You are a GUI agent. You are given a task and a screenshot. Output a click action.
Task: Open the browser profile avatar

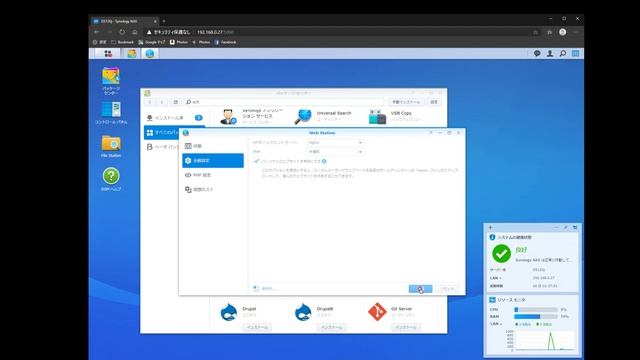point(562,32)
